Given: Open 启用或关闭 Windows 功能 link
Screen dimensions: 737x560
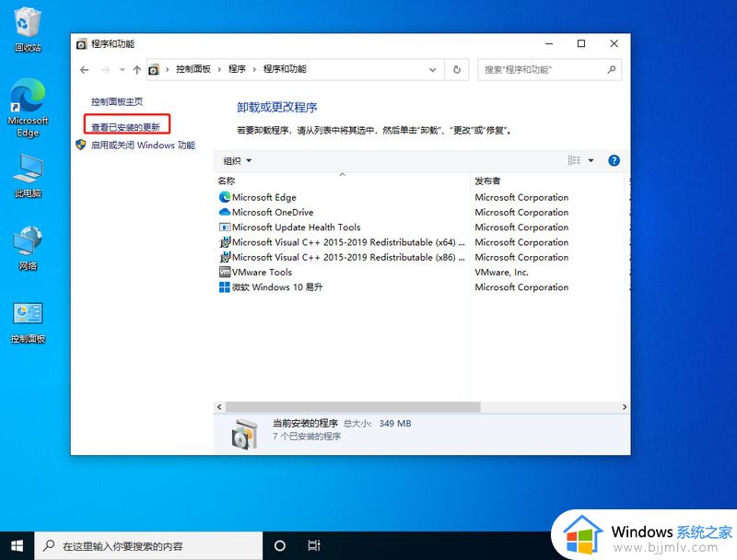Looking at the screenshot, I should [x=143, y=146].
